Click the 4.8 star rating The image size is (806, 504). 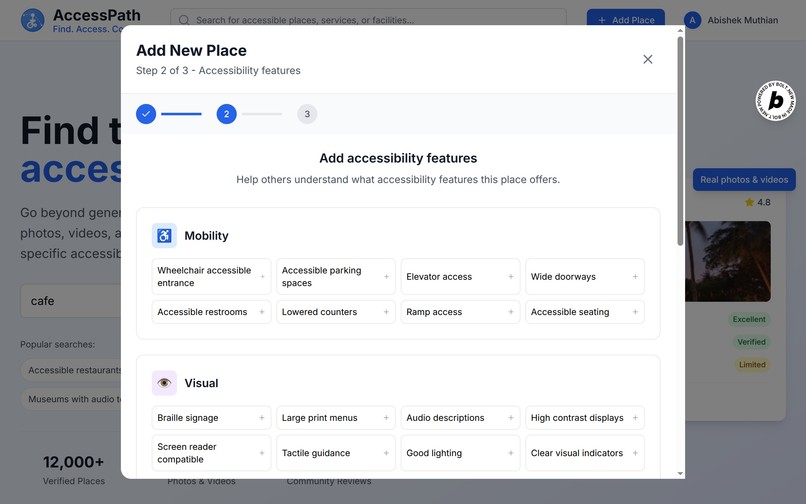[x=758, y=202]
